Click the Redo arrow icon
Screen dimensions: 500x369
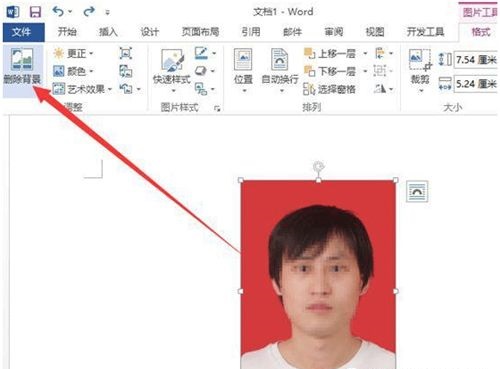pos(89,12)
